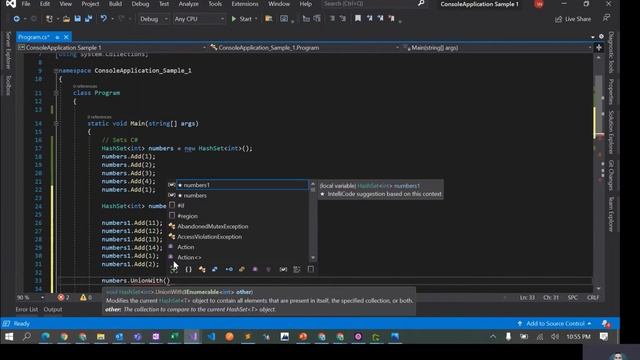The image size is (640, 360).
Task: Open the Any CPU platform dropdown
Action: (x=199, y=19)
